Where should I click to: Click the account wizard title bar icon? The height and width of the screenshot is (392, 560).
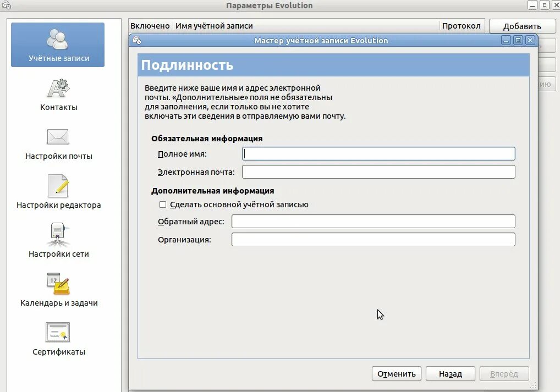[137, 40]
